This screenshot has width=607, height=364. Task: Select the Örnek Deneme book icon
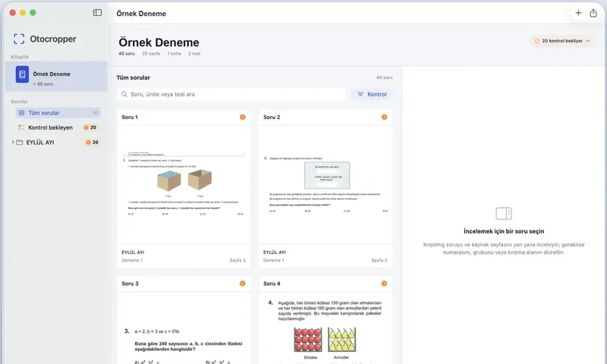[x=22, y=74]
